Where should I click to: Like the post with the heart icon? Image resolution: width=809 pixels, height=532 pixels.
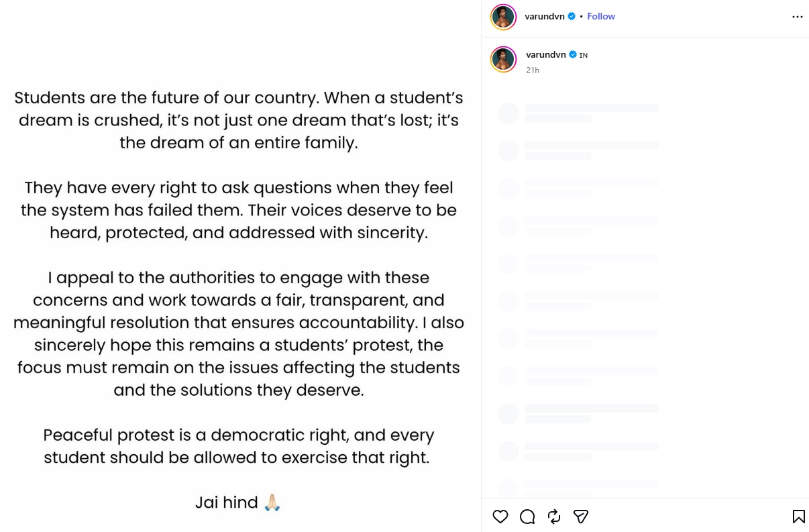(500, 517)
